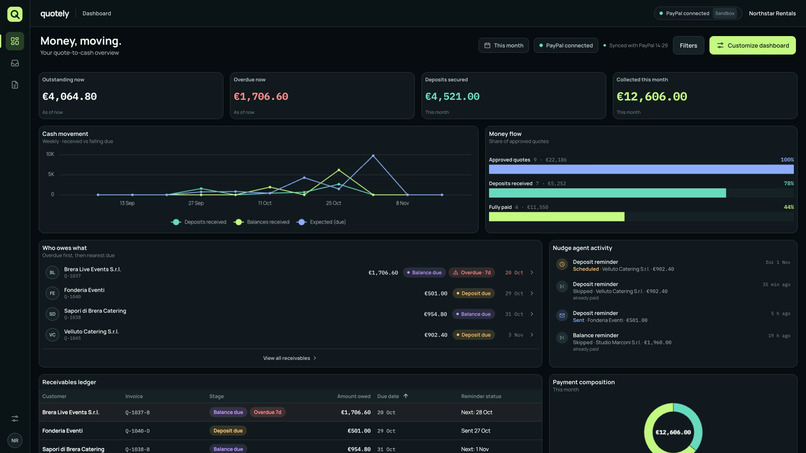
Task: Click the FE avatar for Fonderia Eventi
Action: 52,293
